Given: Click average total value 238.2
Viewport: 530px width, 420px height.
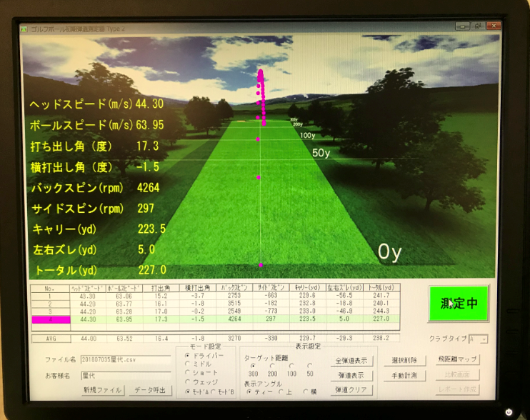Looking at the screenshot, I should [x=381, y=338].
